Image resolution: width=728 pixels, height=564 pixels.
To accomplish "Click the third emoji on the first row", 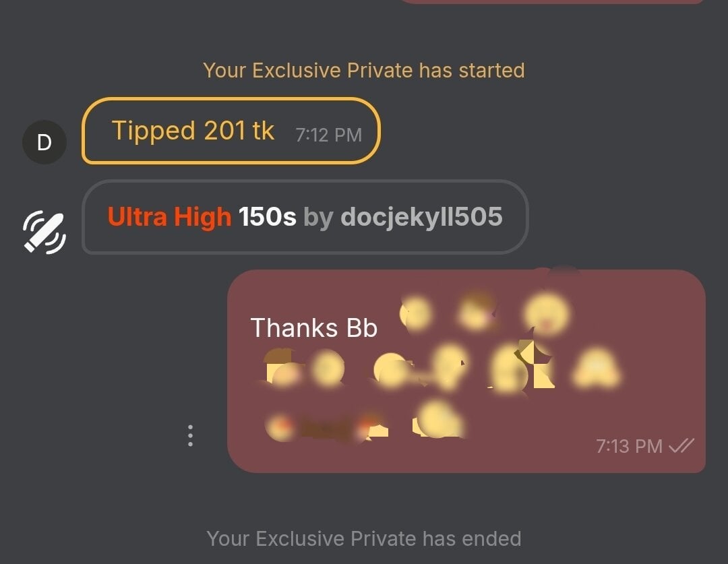I will 547,313.
